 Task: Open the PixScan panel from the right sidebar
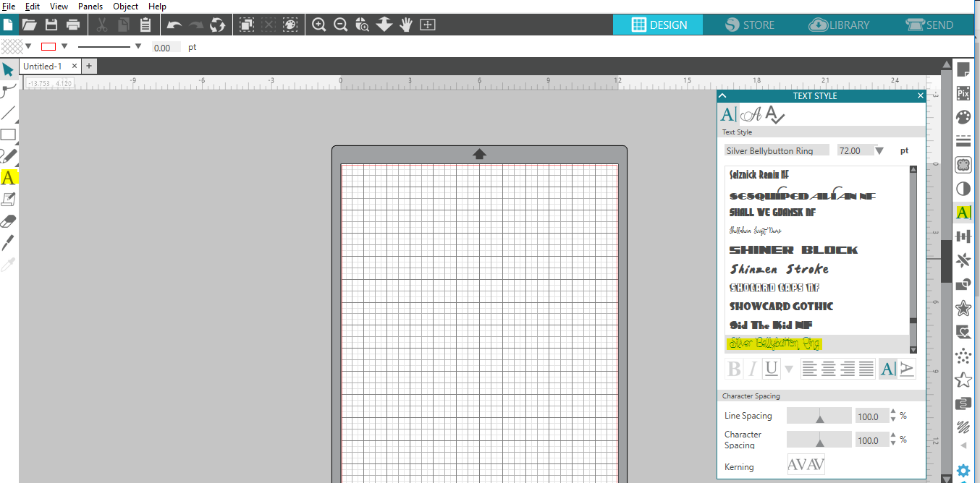(963, 93)
